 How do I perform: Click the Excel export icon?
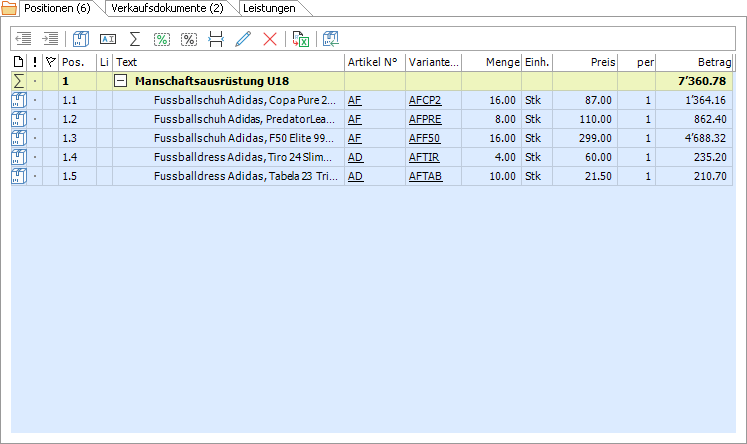tap(300, 39)
